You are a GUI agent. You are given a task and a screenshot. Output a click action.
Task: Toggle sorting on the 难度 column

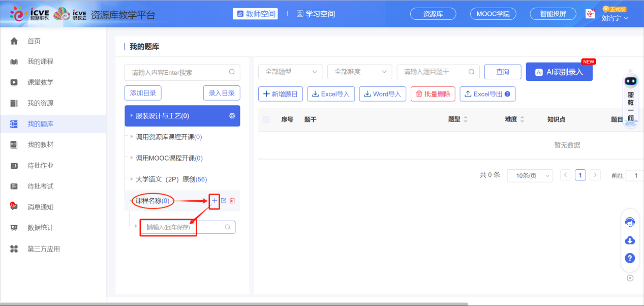pyautogui.click(x=523, y=118)
